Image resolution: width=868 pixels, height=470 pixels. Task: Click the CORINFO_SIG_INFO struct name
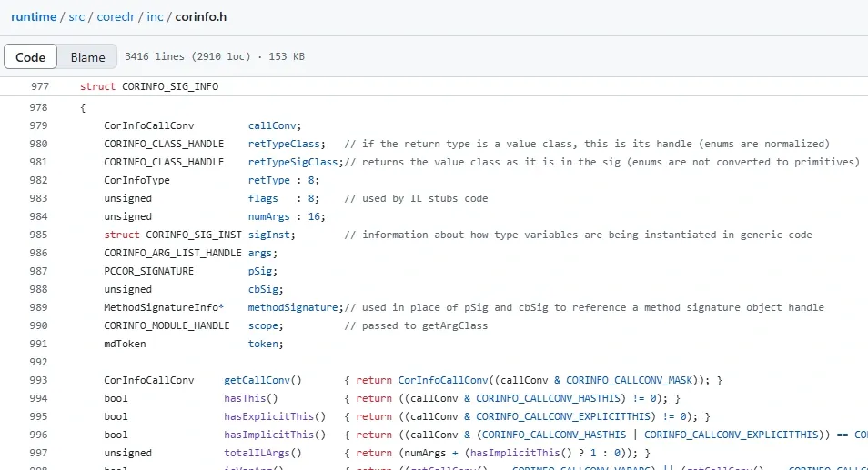point(170,86)
